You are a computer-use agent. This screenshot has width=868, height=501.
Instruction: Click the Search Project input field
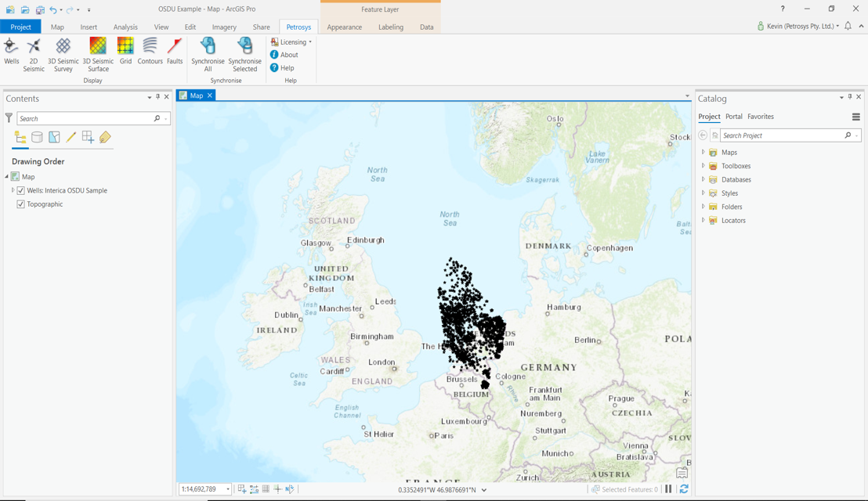coord(780,135)
